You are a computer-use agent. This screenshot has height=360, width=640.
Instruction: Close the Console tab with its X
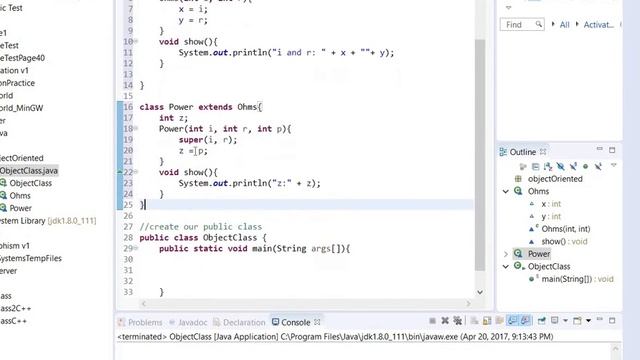point(317,322)
